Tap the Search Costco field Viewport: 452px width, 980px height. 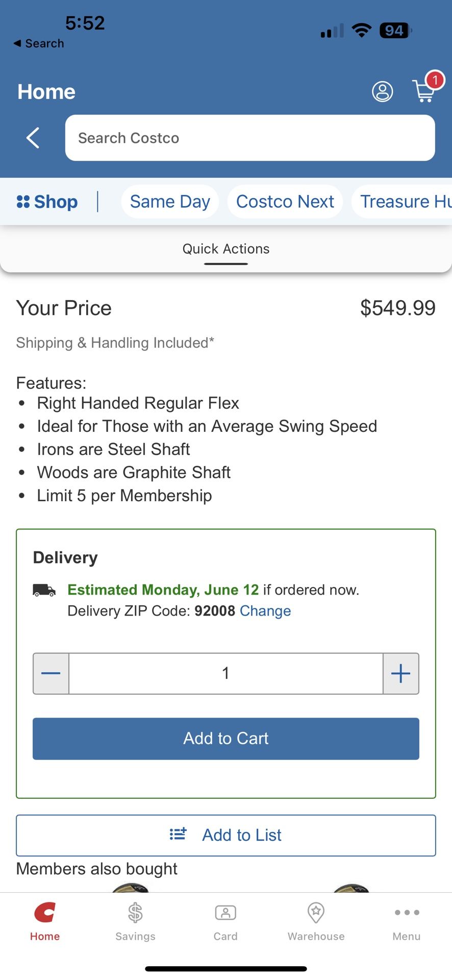[x=250, y=138]
